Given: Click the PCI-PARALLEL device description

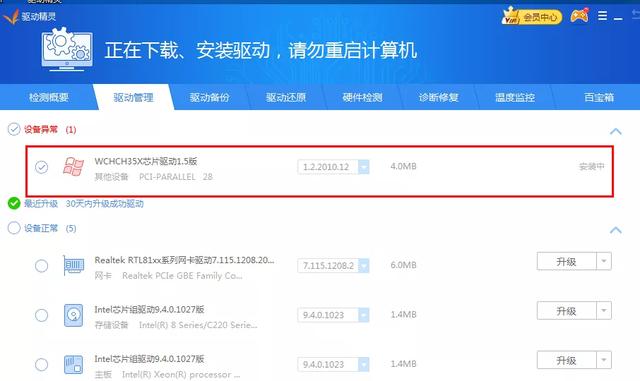Looking at the screenshot, I should (176, 177).
